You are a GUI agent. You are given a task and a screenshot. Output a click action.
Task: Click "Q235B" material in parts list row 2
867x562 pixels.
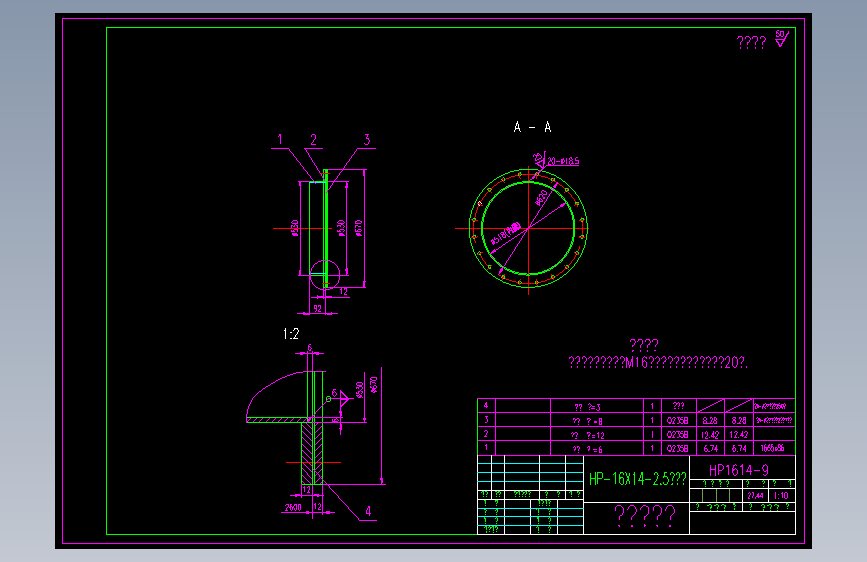pyautogui.click(x=677, y=435)
